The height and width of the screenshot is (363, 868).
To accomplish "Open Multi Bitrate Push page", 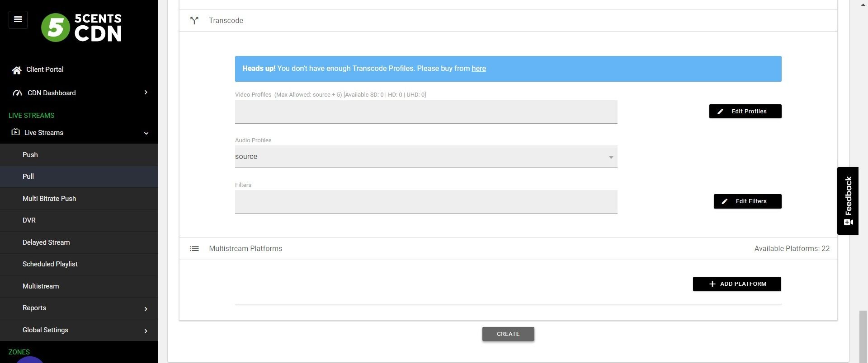I will (x=79, y=199).
